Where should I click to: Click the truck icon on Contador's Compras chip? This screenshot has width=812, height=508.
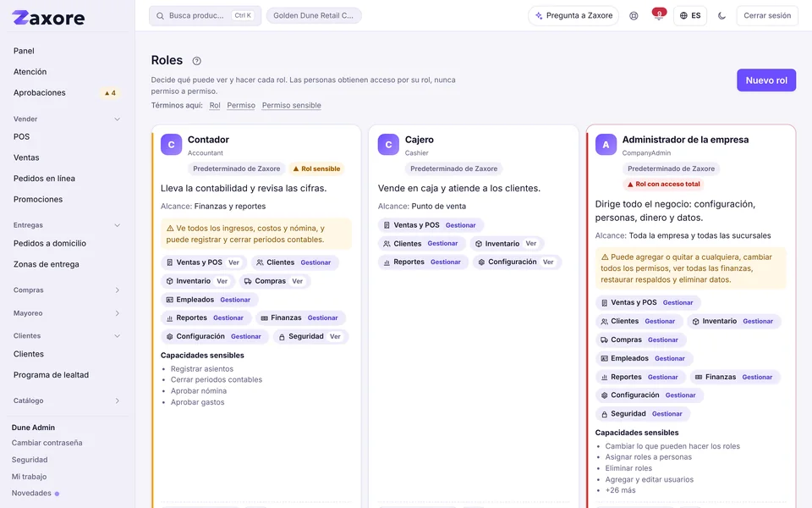[x=248, y=281]
